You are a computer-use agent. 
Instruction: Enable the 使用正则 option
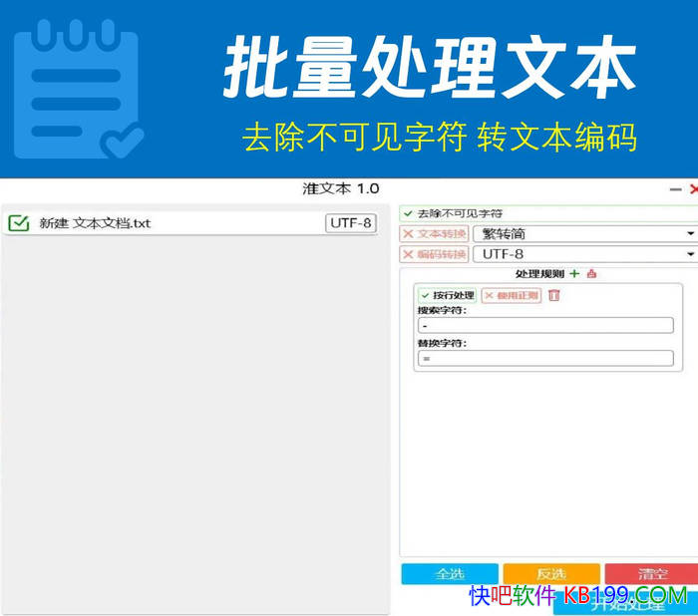point(511,295)
